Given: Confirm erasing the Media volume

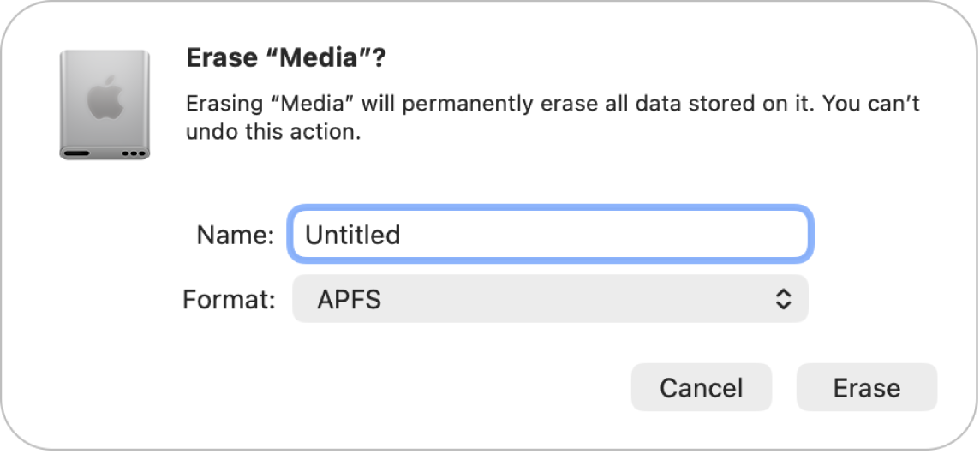Looking at the screenshot, I should pyautogui.click(x=866, y=388).
